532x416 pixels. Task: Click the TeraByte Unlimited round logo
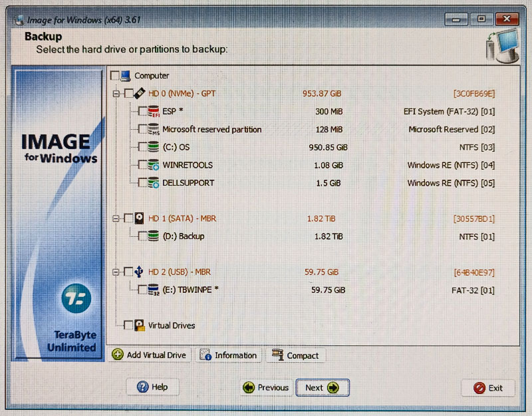(x=76, y=298)
